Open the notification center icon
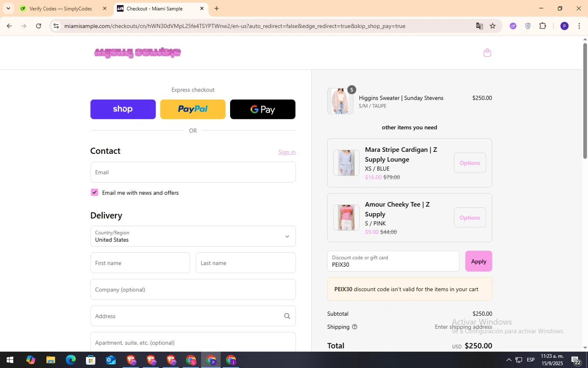 pyautogui.click(x=576, y=360)
